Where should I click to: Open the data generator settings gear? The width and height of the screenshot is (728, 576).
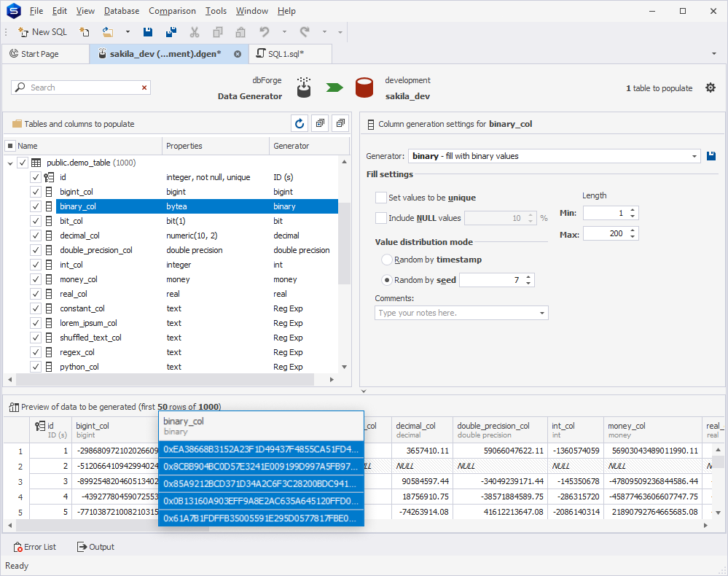pyautogui.click(x=711, y=87)
